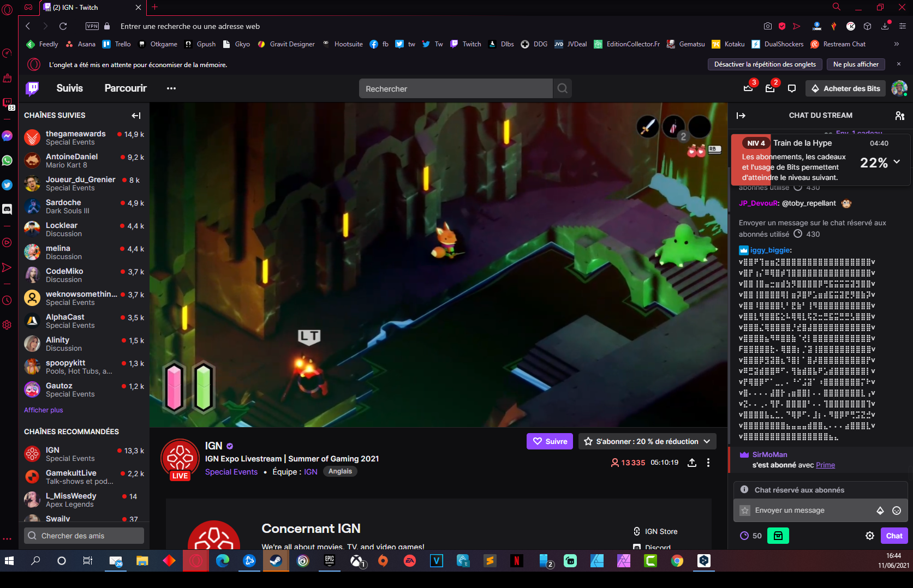Open IGN Store link
This screenshot has width=913, height=588.
pyautogui.click(x=655, y=531)
